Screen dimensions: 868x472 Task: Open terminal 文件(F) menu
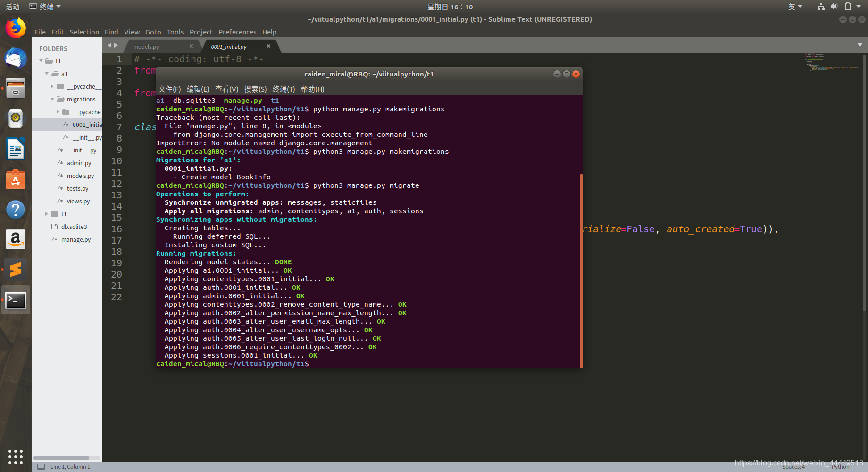pos(170,89)
